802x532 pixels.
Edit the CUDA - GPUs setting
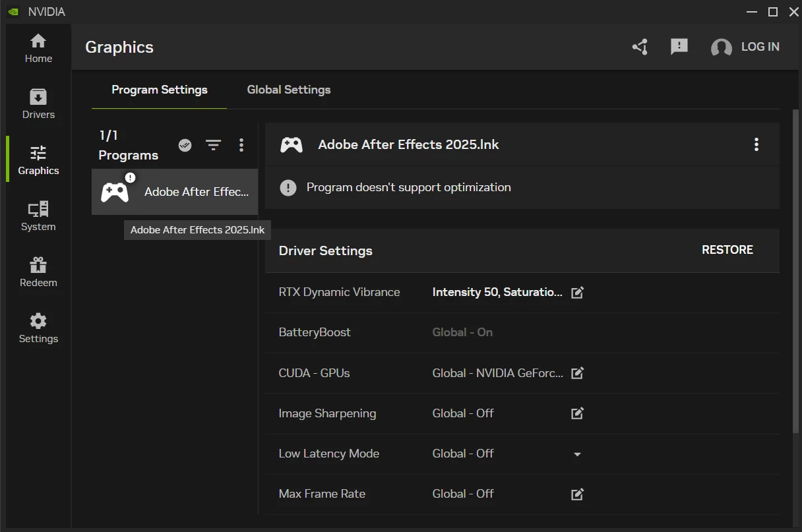577,373
